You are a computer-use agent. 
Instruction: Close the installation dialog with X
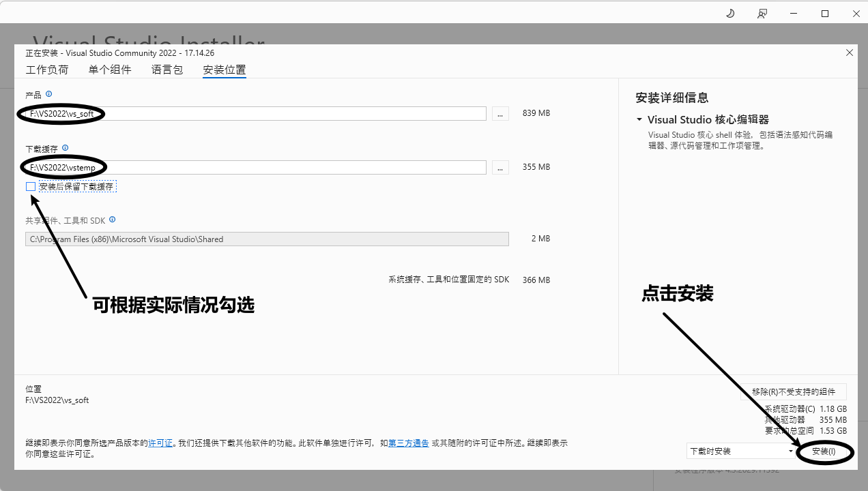[x=849, y=53]
